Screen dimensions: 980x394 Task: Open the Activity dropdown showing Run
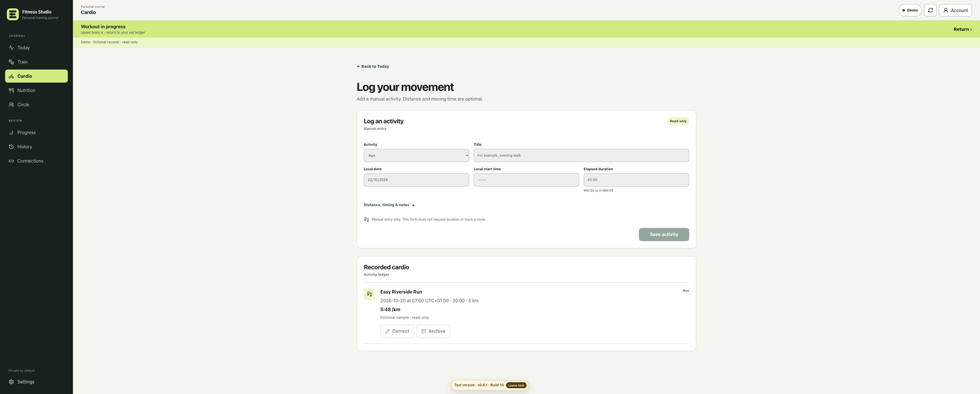[x=417, y=155]
